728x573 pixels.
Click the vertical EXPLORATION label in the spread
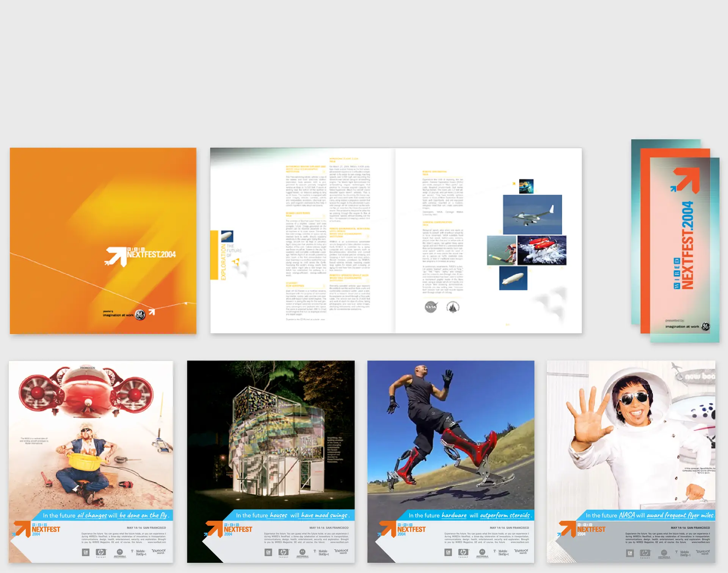[223, 262]
